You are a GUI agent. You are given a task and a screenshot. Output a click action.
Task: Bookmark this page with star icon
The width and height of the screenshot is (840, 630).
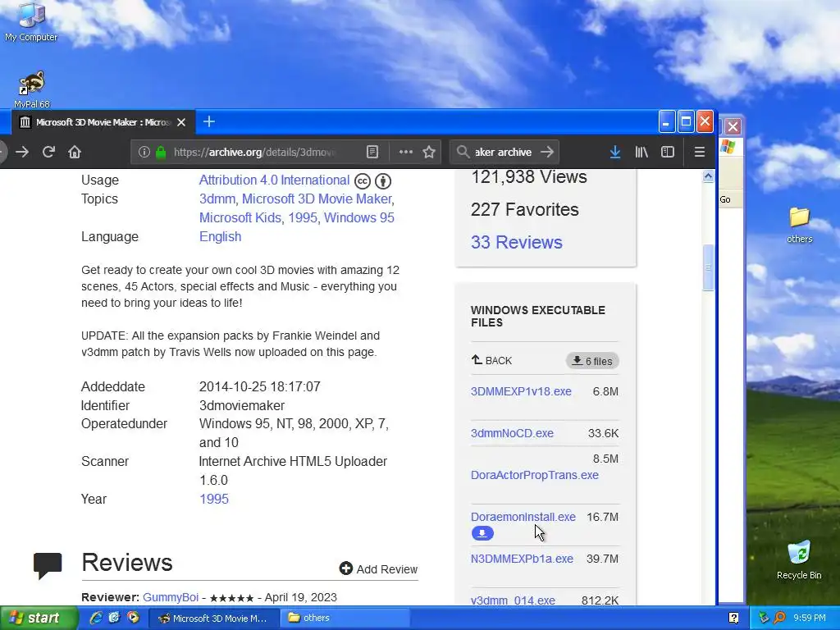tap(429, 152)
